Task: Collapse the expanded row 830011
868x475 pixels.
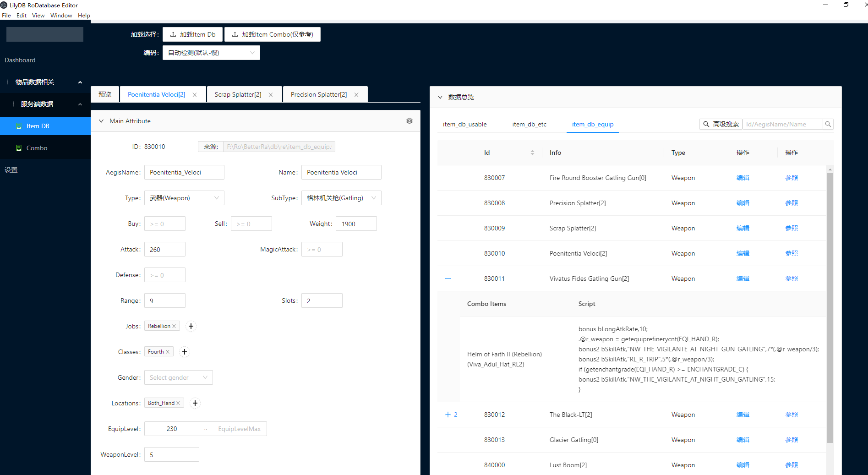Action: 448,278
